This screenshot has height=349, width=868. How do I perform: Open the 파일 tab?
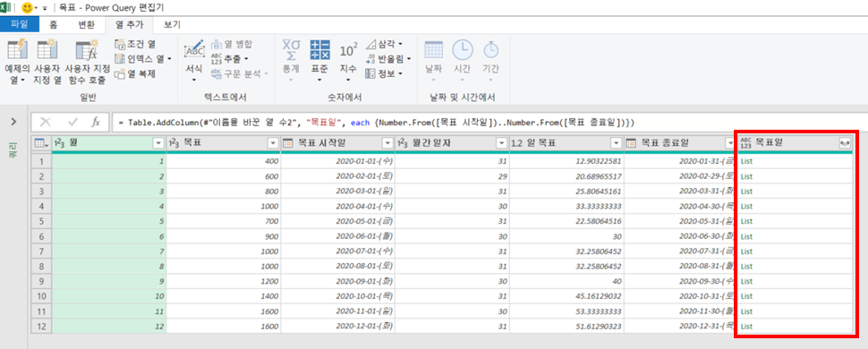[x=20, y=24]
